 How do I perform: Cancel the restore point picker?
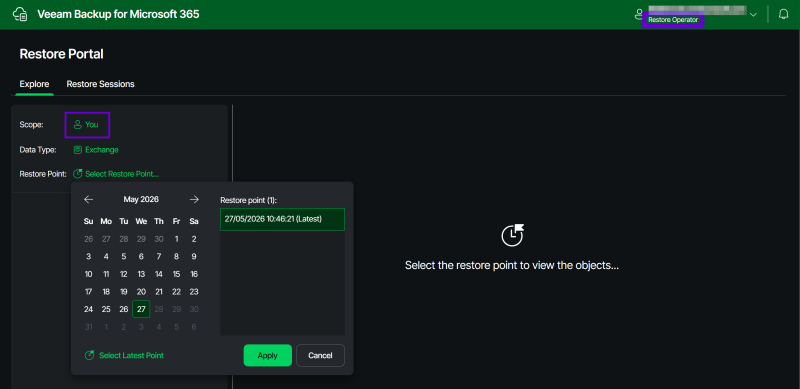point(320,355)
